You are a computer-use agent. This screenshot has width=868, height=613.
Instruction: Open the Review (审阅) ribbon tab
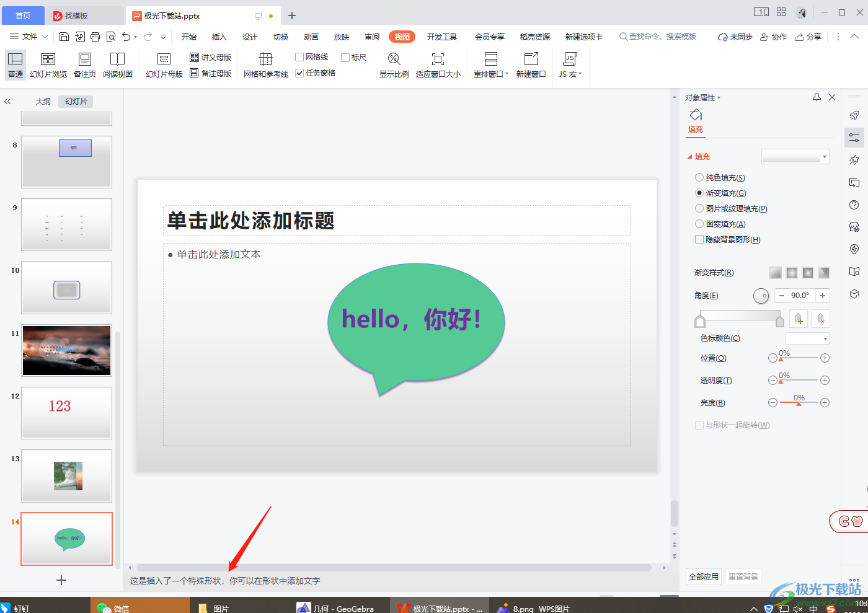point(372,37)
